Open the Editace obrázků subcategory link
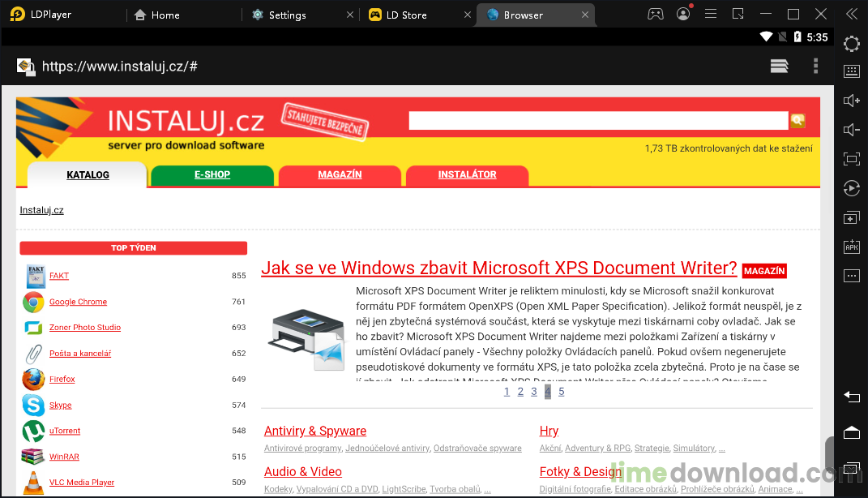 point(645,489)
